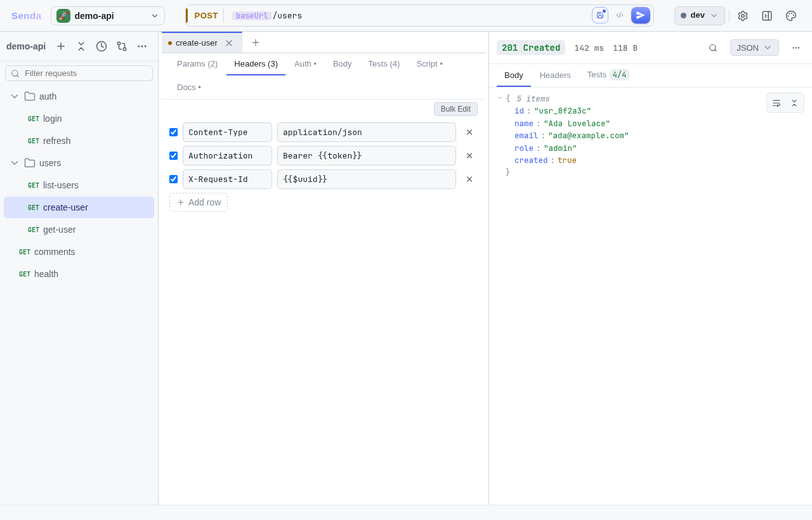
Task: Open the dev environment dropdown
Action: coord(700,16)
